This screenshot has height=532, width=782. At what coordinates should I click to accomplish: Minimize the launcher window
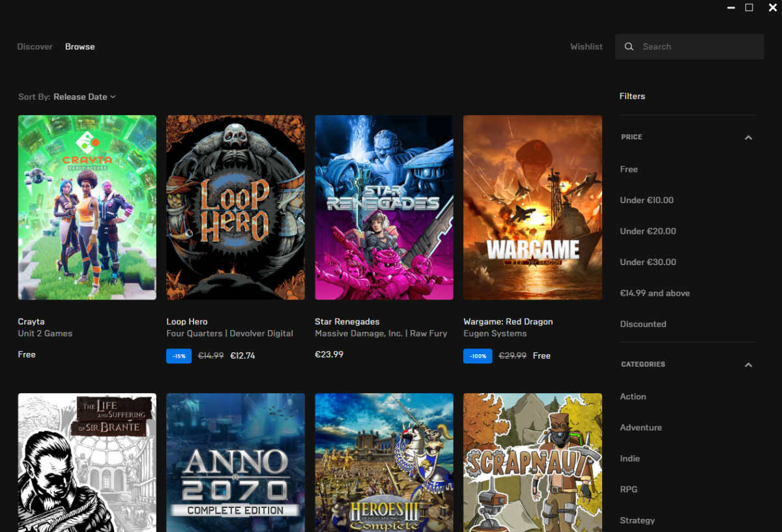[x=731, y=8]
